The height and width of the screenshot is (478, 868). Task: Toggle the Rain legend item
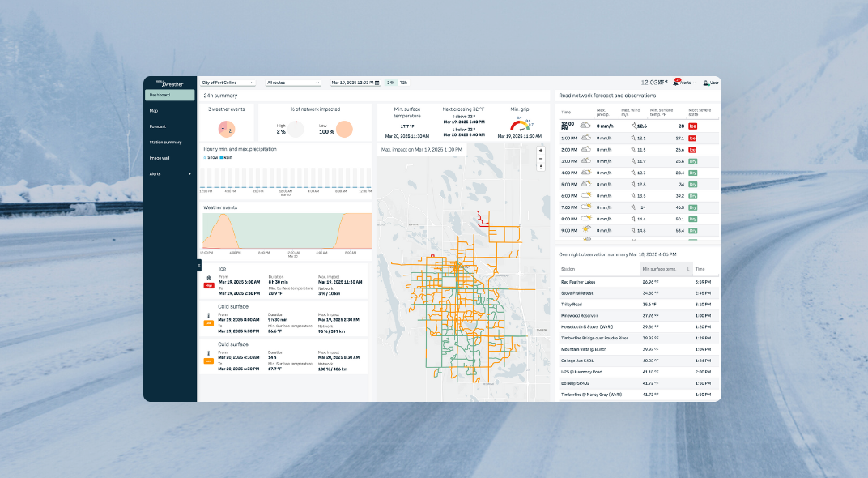pyautogui.click(x=226, y=157)
